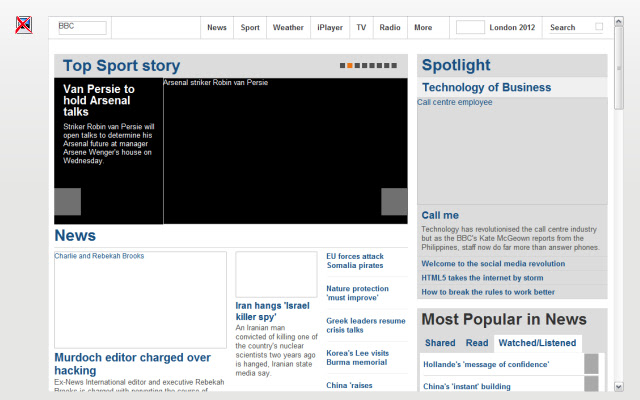Switch to the Read tab
The width and height of the screenshot is (640, 400).
(x=477, y=343)
